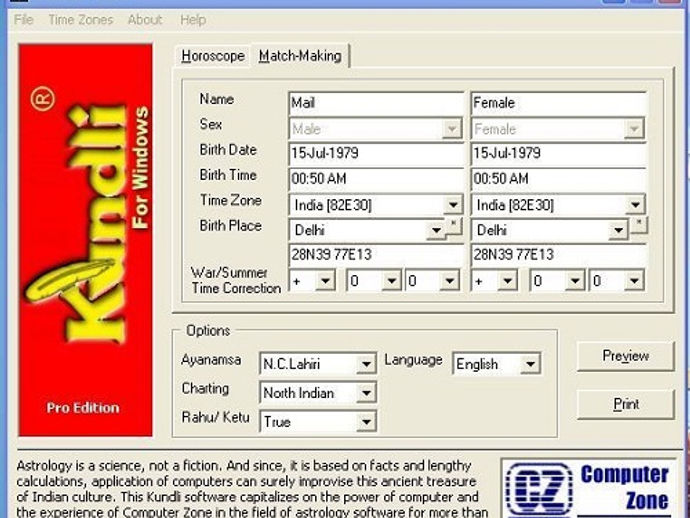
Task: Open the Rahu/Ketu True dropdown
Action: [x=318, y=422]
